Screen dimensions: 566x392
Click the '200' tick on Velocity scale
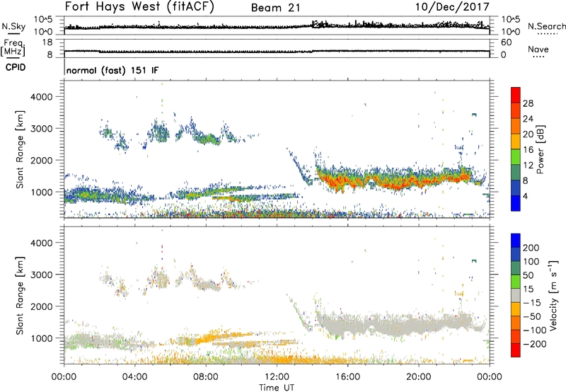[531, 248]
